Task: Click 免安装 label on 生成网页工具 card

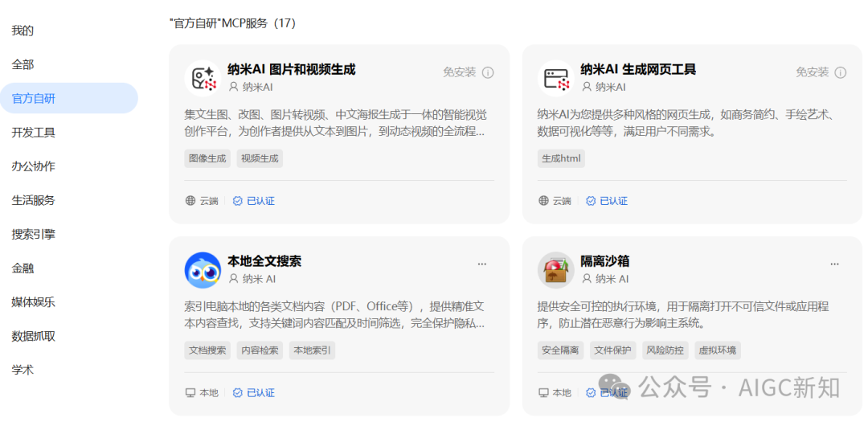Action: click(x=813, y=72)
